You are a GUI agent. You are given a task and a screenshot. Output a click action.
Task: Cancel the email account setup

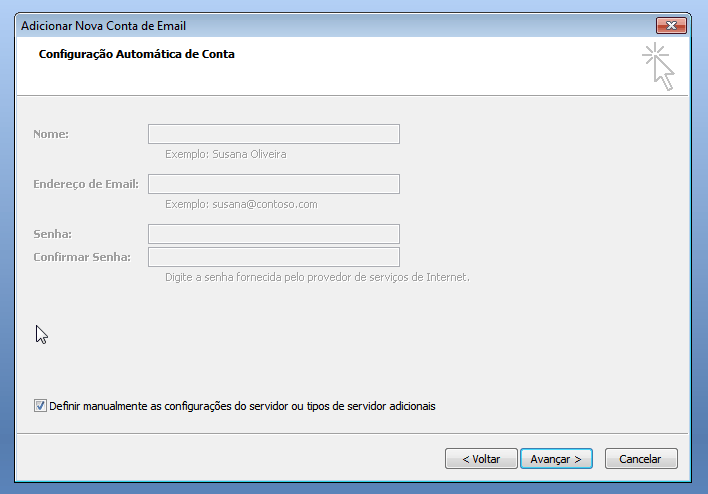(x=640, y=458)
